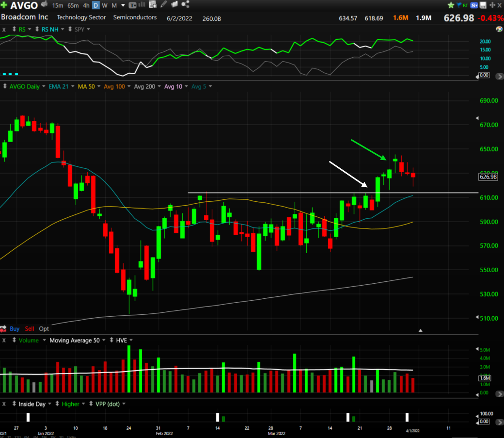The height and width of the screenshot is (438, 504).
Task: Select the M monthly timeframe
Action: click(114, 5)
